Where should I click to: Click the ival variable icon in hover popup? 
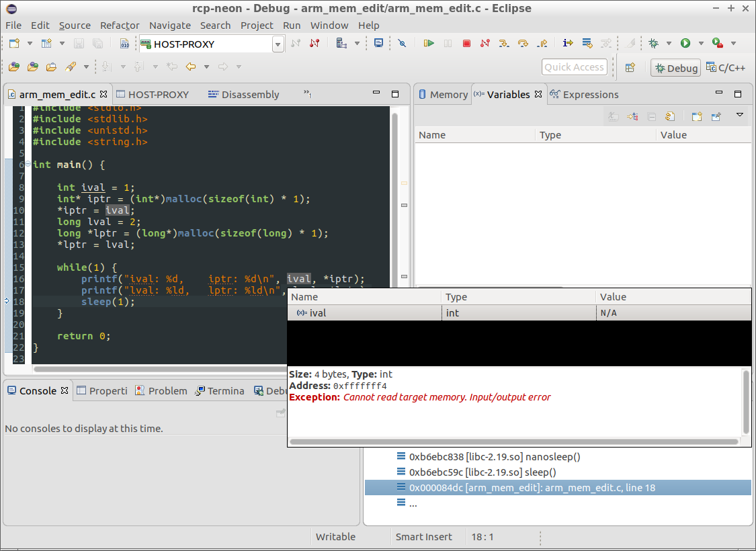click(302, 313)
